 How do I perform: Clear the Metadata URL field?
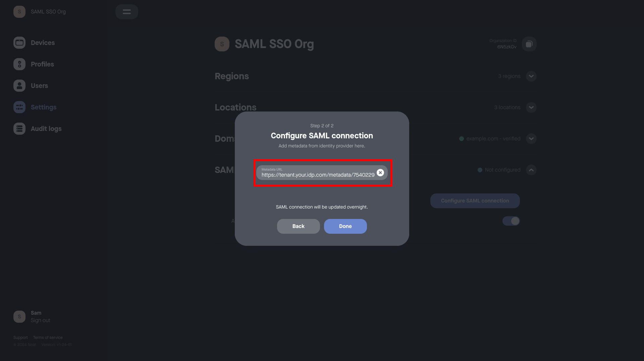click(380, 173)
